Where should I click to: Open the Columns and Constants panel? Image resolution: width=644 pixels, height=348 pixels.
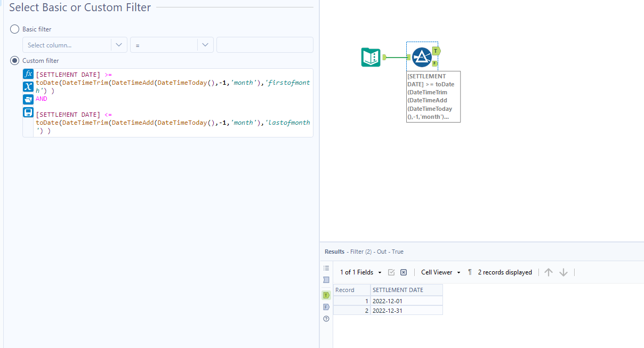point(28,86)
